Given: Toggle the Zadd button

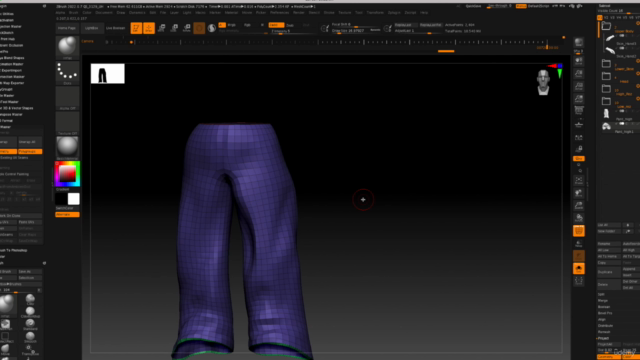Looking at the screenshot, I should click(x=276, y=25).
